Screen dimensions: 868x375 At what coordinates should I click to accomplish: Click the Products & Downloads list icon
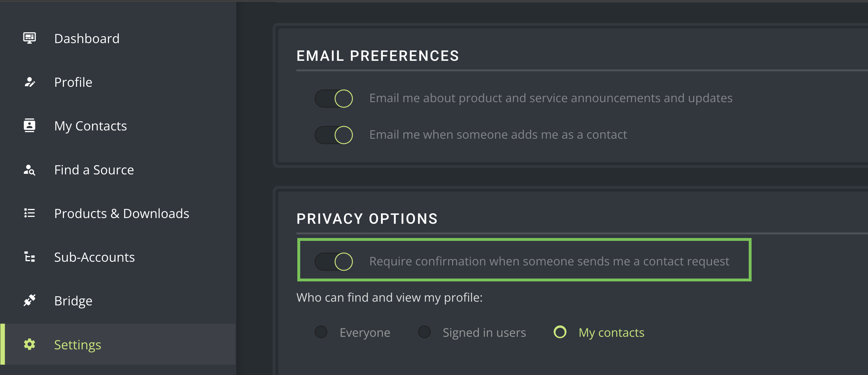(29, 213)
